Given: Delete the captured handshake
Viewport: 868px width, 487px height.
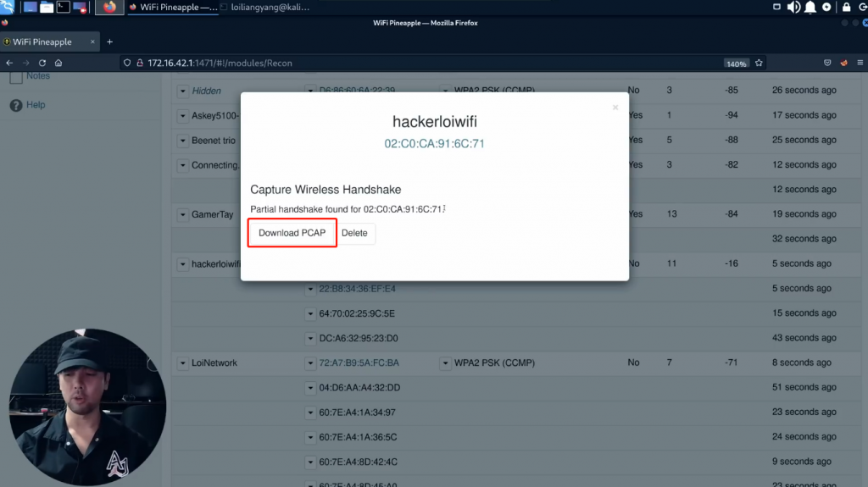Looking at the screenshot, I should pyautogui.click(x=354, y=233).
